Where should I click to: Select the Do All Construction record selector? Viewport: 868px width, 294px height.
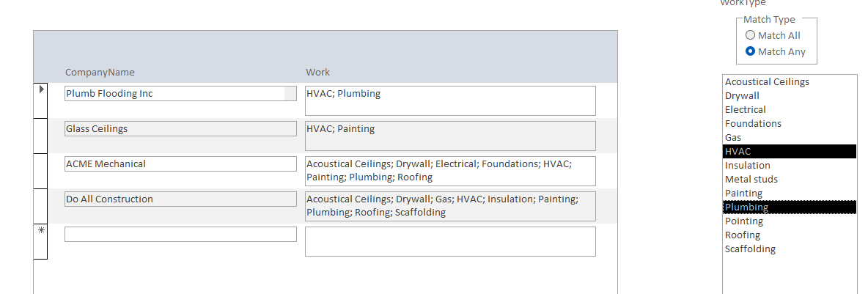point(40,206)
